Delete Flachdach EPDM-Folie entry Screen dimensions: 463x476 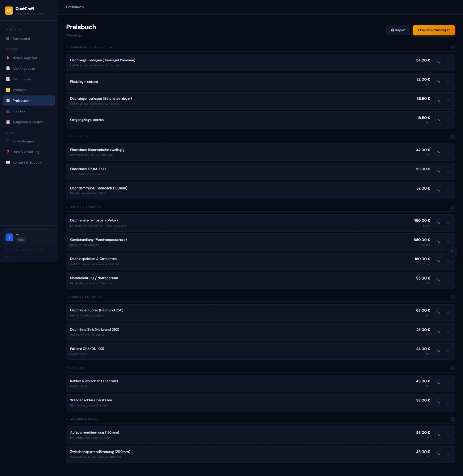click(x=448, y=171)
